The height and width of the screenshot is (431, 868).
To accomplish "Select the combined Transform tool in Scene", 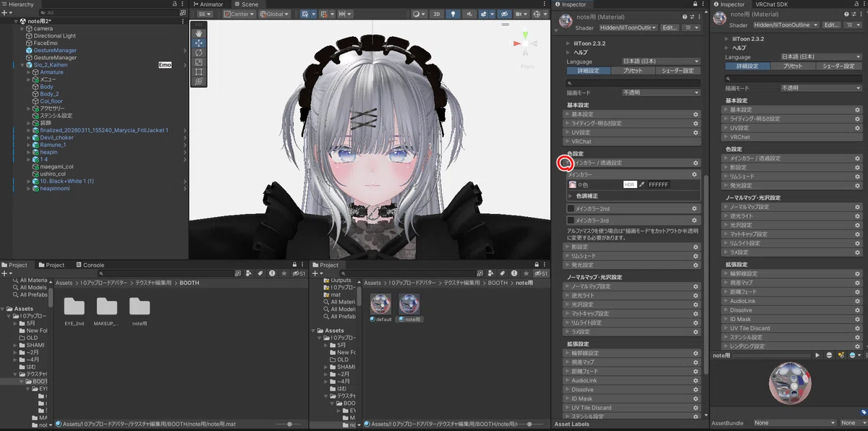I will 199,82.
